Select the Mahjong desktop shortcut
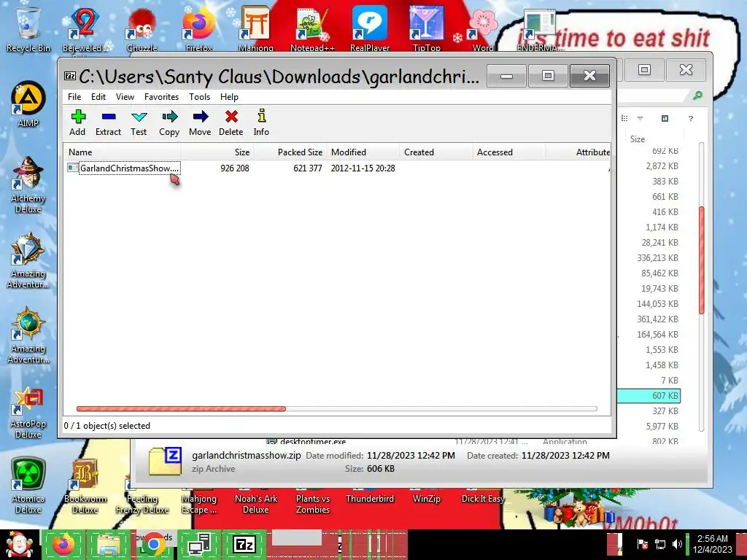The width and height of the screenshot is (747, 560). point(256,28)
